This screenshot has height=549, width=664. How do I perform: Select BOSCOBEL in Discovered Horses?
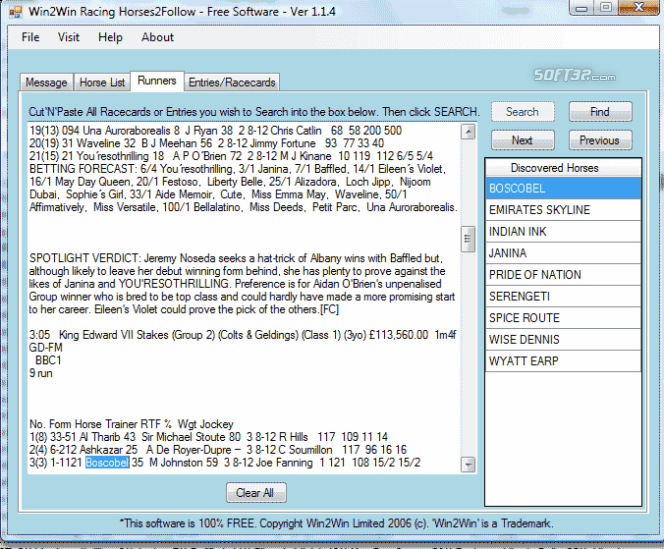click(563, 188)
